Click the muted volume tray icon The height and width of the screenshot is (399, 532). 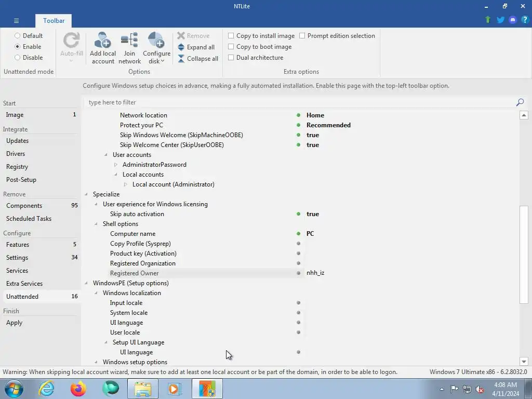tap(480, 390)
